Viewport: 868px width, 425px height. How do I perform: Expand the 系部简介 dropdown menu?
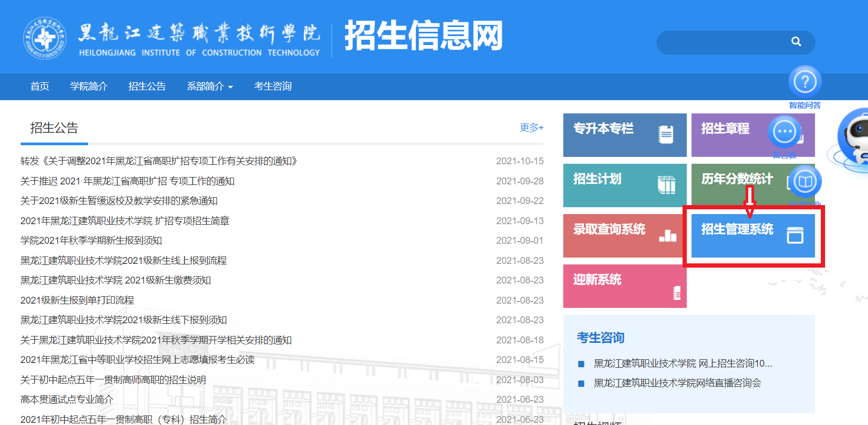[x=209, y=86]
